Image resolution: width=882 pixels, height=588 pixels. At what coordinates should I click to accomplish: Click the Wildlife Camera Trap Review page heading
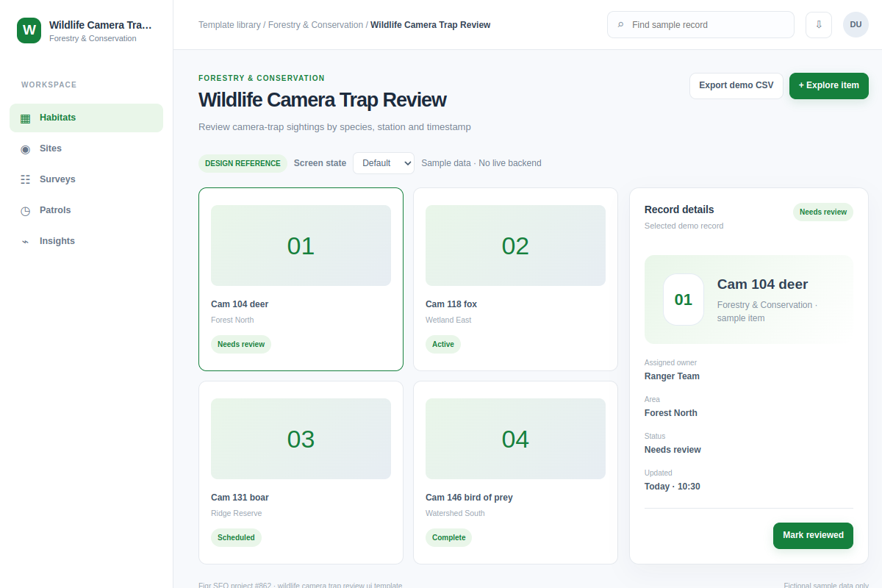[322, 100]
